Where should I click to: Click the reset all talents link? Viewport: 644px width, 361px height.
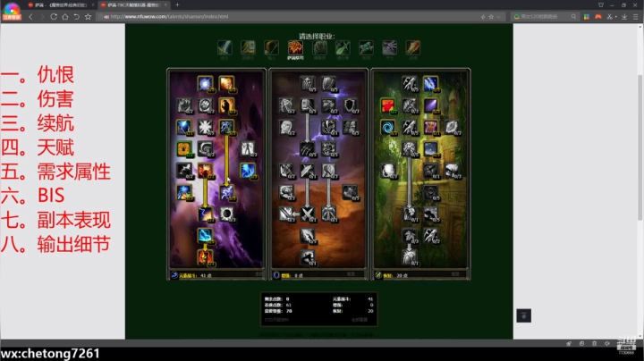tap(360, 319)
